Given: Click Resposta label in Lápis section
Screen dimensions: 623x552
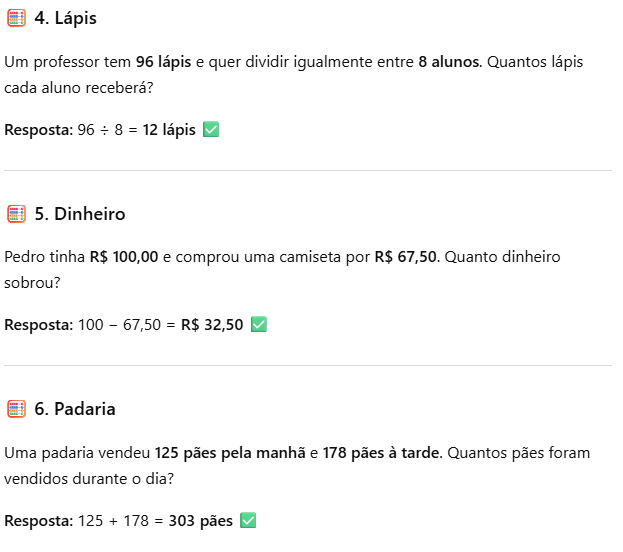Looking at the screenshot, I should (x=39, y=130).
